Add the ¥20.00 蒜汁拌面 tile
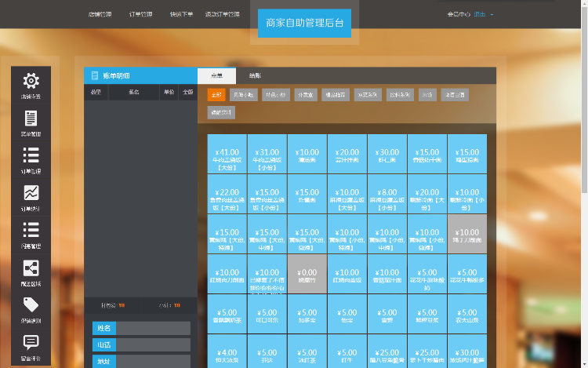The image size is (588, 368). coord(347,154)
